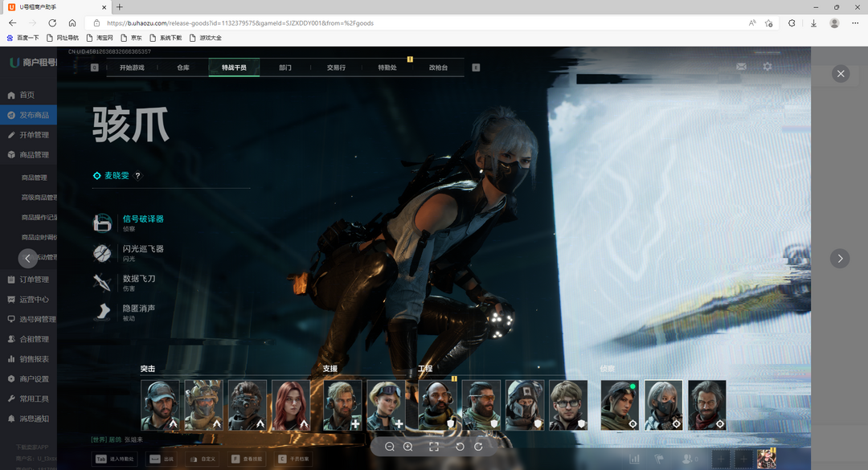Open 选号网管理 sidebar entry

[28, 320]
